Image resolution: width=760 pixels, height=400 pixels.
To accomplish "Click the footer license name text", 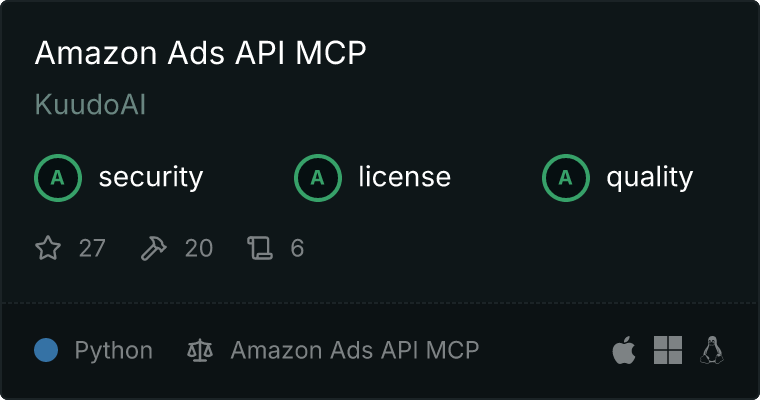I will click(355, 350).
